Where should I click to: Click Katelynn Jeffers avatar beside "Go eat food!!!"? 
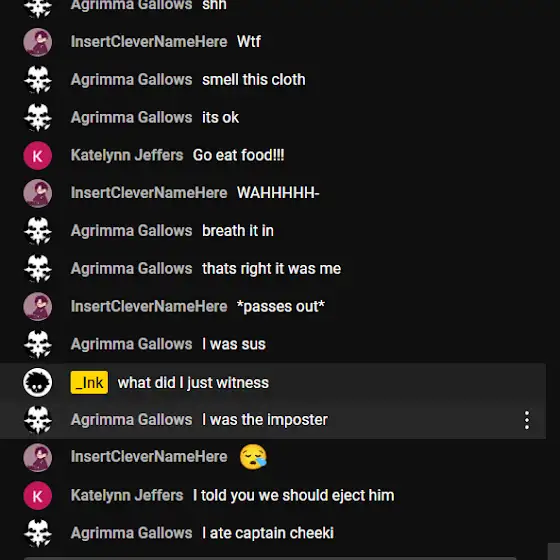(x=38, y=156)
